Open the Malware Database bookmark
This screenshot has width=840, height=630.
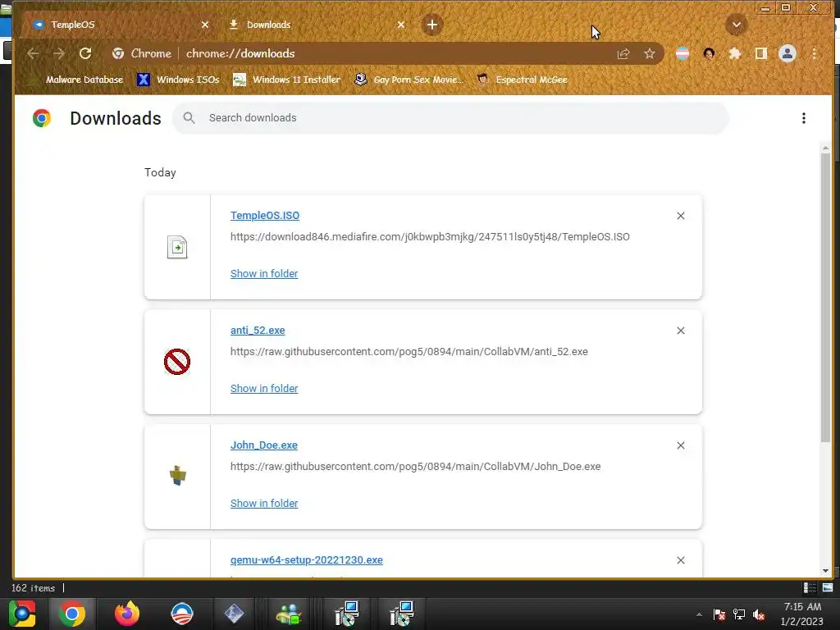coord(76,80)
